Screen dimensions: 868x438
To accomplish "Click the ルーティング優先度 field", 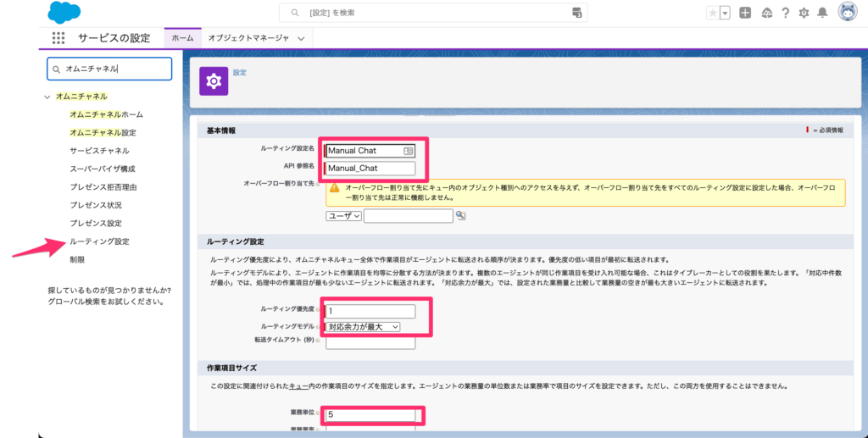I will pyautogui.click(x=370, y=312).
